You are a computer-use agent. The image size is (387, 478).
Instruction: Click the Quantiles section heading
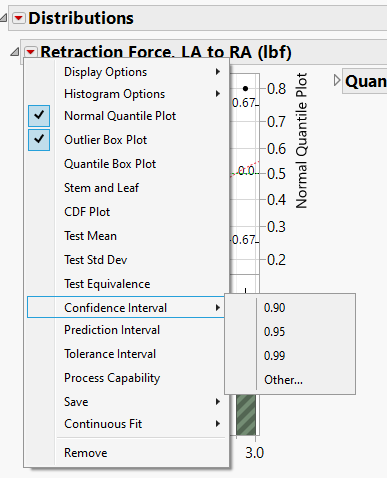tap(366, 81)
